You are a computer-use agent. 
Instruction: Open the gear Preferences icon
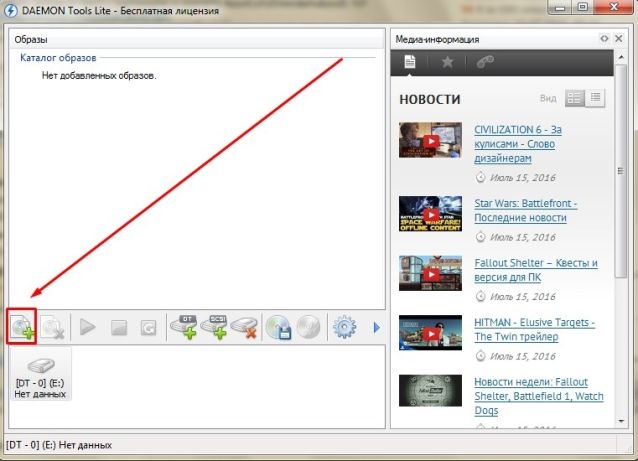(344, 327)
